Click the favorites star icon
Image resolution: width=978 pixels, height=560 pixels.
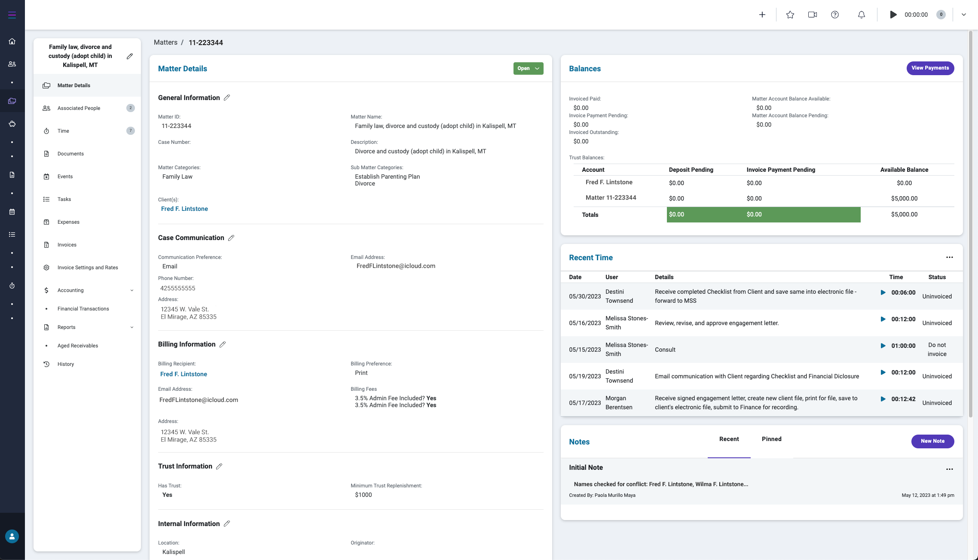click(x=790, y=15)
